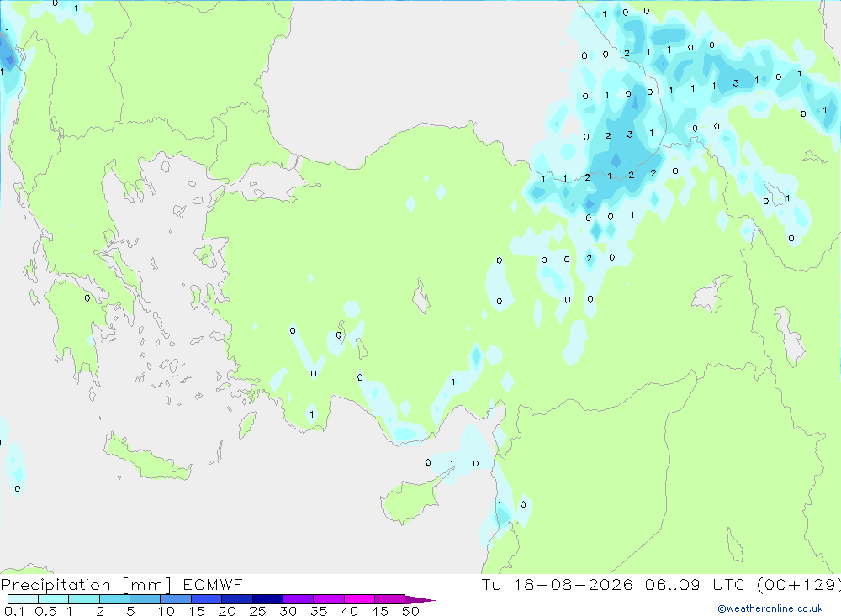841x616 pixels.
Task: Pick the 10–15 mm legend swatch
Action: tap(176, 599)
